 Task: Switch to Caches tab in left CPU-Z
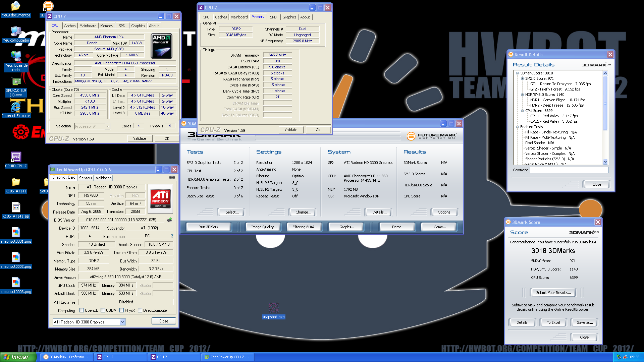70,26
